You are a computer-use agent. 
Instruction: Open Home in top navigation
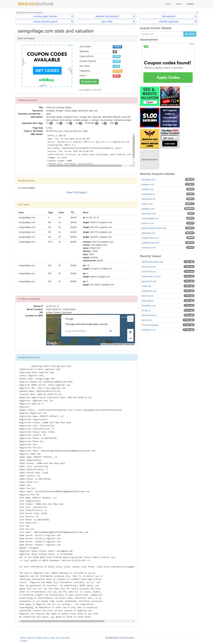(168, 4)
